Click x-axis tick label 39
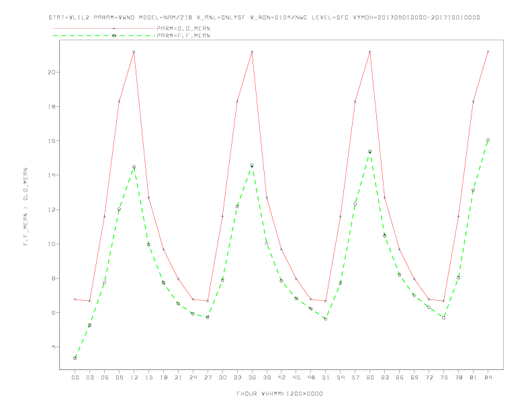Image resolution: width=532 pixels, height=411 pixels. coord(267,377)
